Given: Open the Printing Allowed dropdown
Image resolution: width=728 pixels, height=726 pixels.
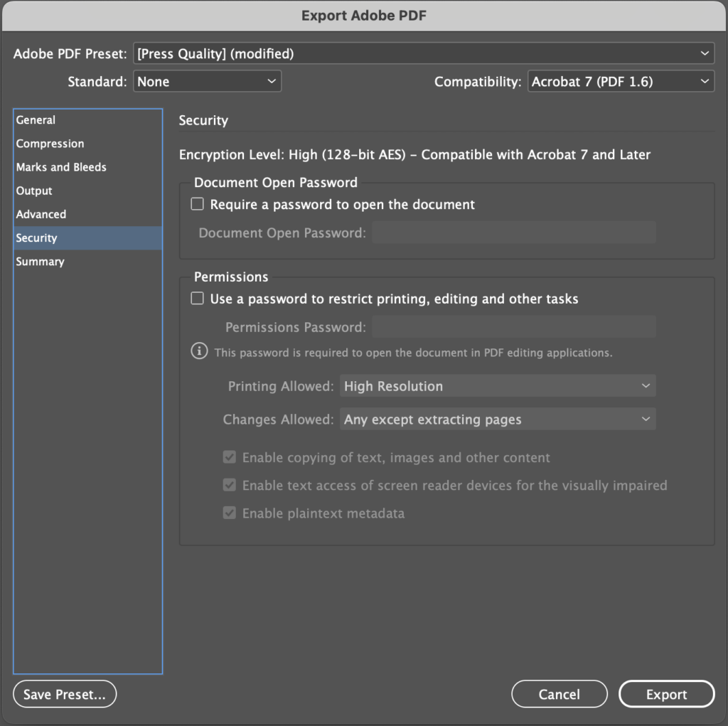Looking at the screenshot, I should 498,385.
